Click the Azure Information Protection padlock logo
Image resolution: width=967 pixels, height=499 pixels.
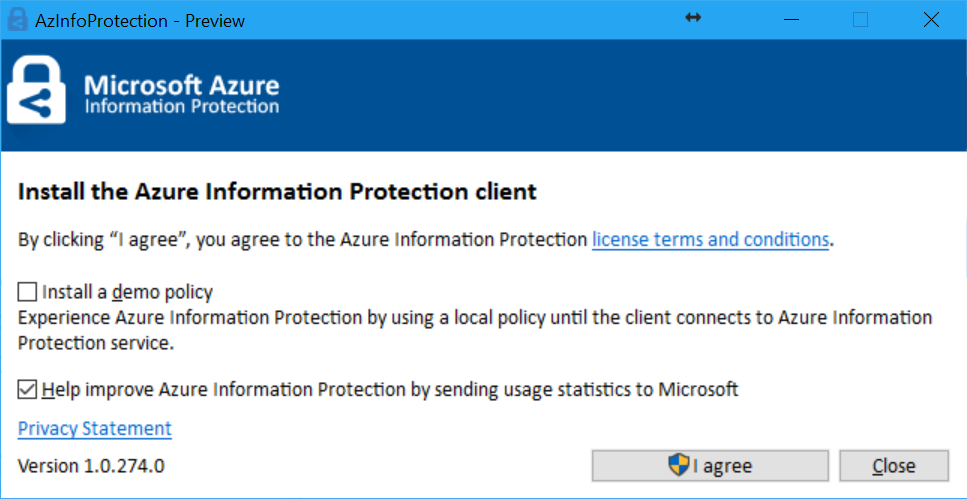36,90
